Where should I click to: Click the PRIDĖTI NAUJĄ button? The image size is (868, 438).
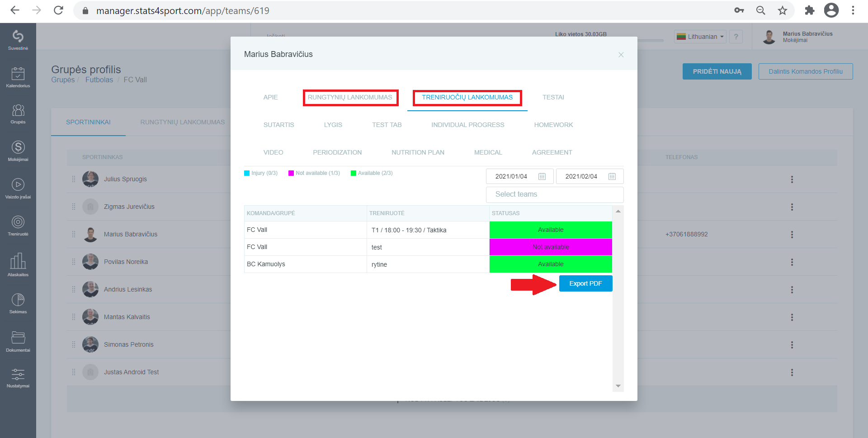pos(717,71)
